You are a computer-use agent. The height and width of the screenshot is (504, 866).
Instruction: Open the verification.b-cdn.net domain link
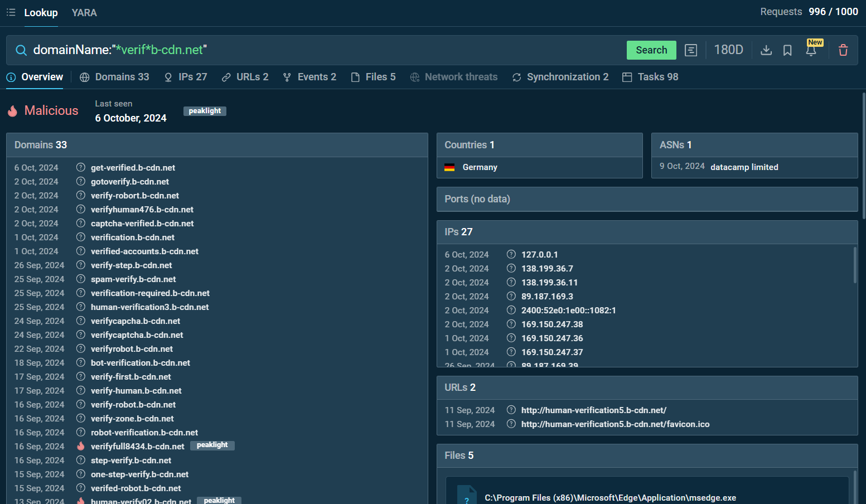tap(133, 238)
